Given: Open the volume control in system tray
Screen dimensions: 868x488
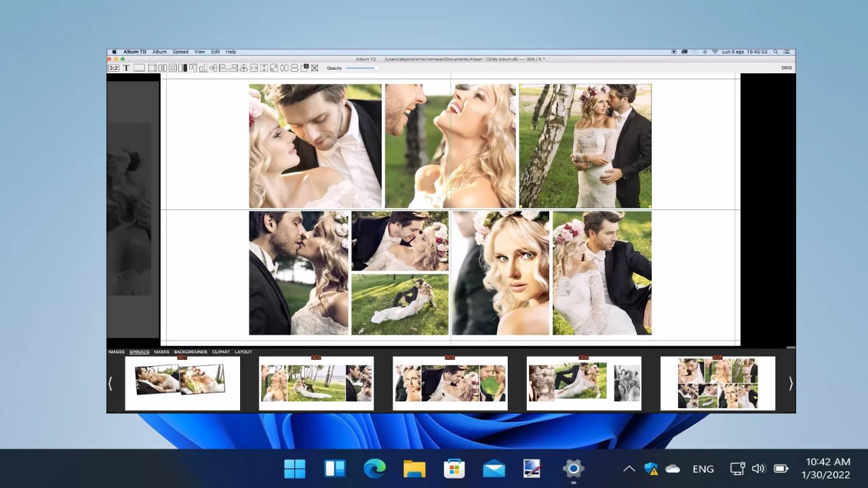Looking at the screenshot, I should [759, 468].
